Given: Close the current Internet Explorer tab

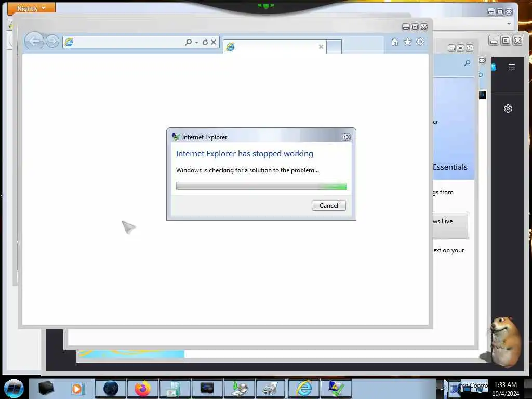Looking at the screenshot, I should coord(321,47).
